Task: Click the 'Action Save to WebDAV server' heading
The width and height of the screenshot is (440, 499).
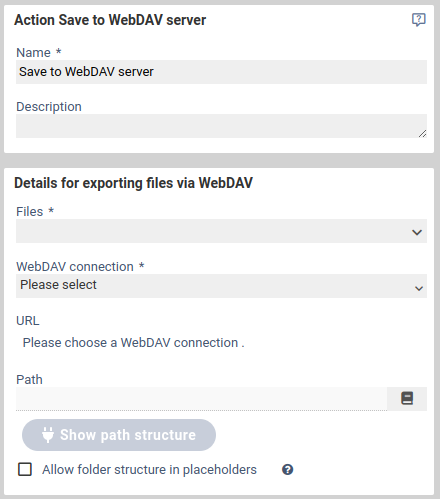Action: tap(110, 20)
